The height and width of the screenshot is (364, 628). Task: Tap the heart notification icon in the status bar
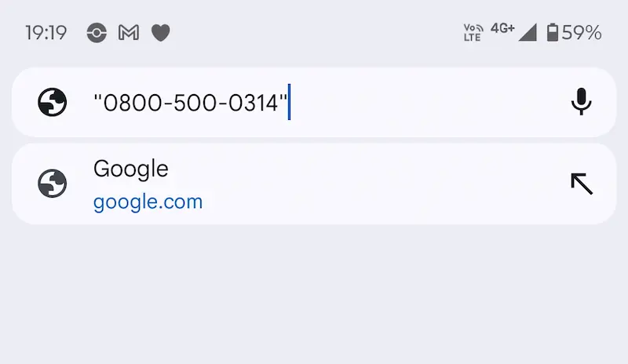[160, 33]
